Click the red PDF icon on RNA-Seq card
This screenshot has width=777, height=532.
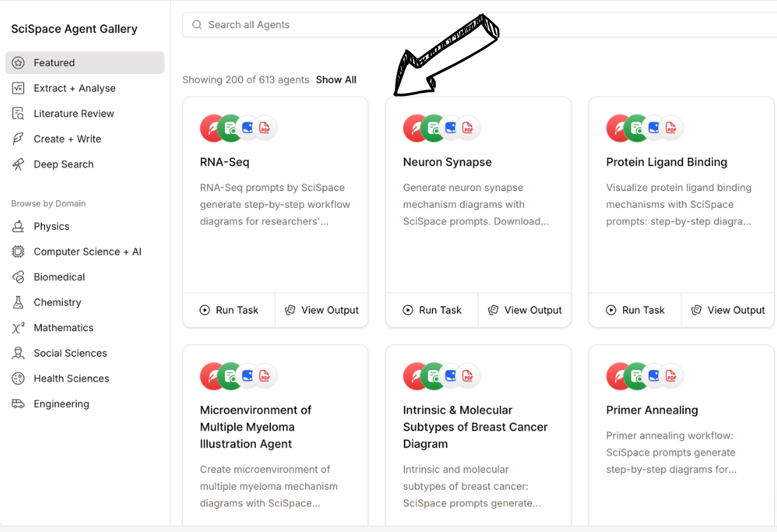265,128
